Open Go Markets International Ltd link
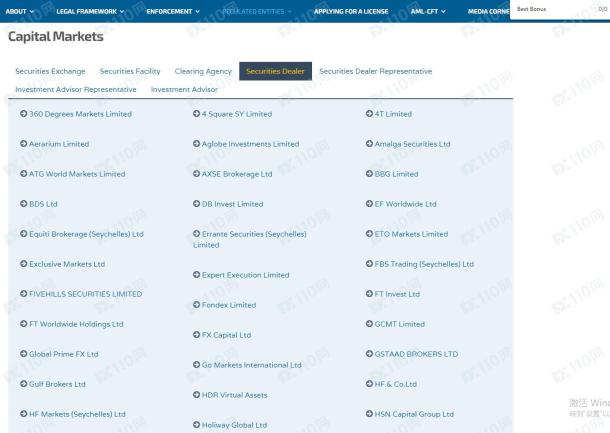This screenshot has width=610, height=433. pos(251,365)
